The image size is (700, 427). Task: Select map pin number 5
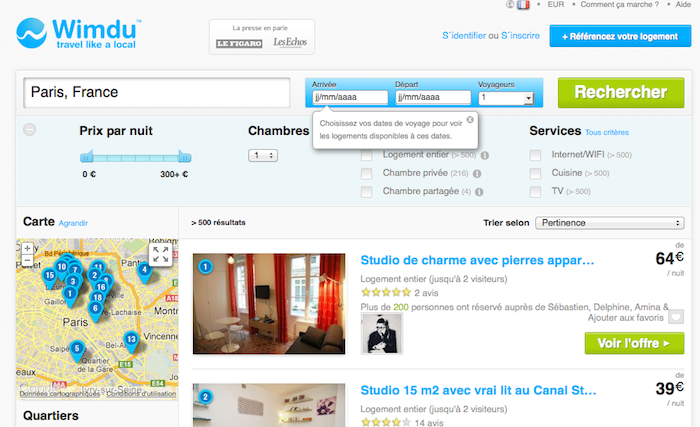77,351
